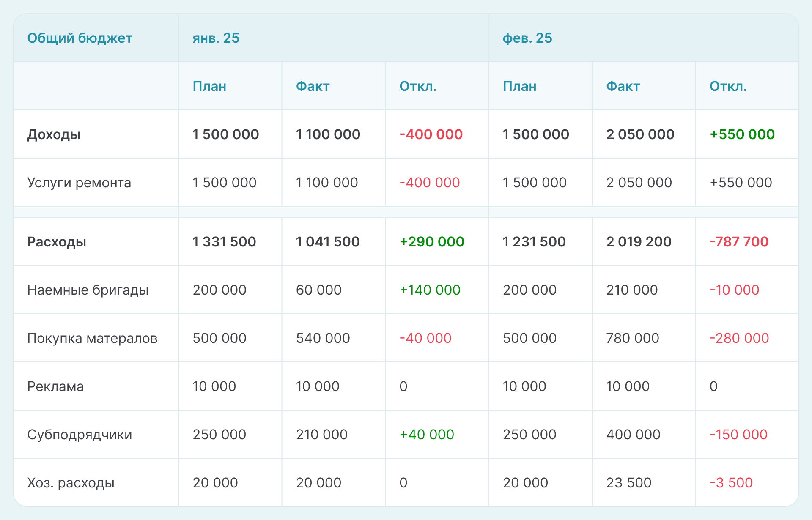
Task: Click the Расходы row label
Action: tap(56, 242)
